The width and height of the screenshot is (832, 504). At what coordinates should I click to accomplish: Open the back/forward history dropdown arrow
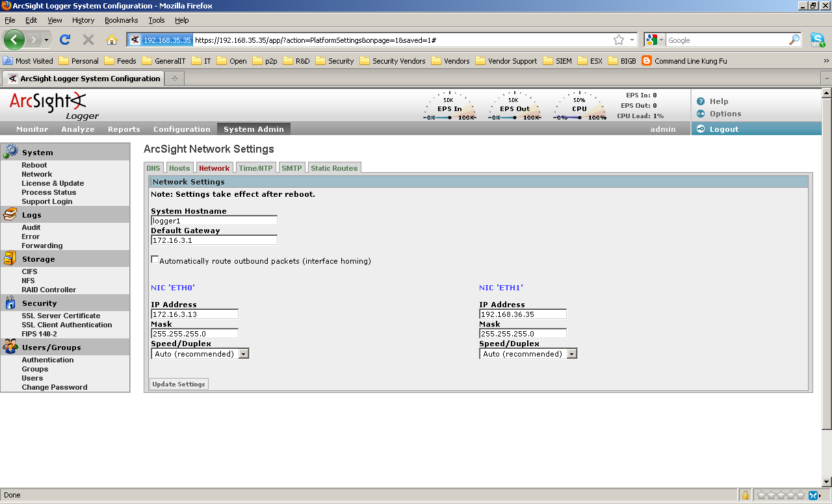47,40
